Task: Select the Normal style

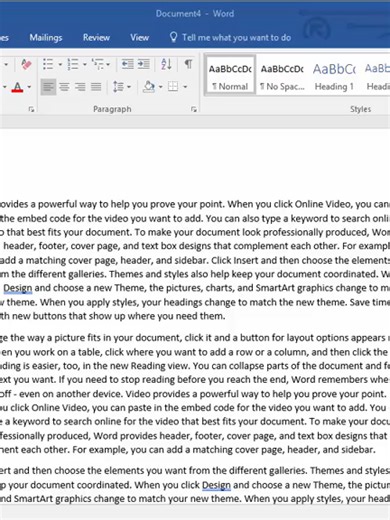Action: (230, 76)
